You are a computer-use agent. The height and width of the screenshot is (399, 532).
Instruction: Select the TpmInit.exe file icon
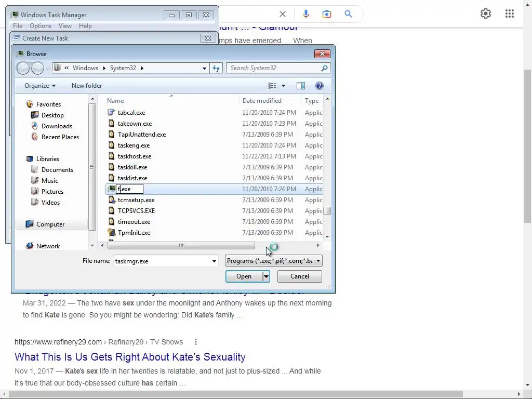[x=111, y=232]
